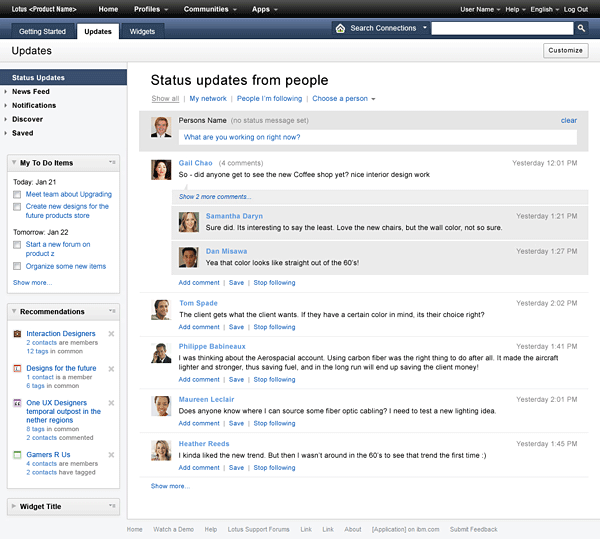This screenshot has height=539, width=600.
Task: Check Start a new forum item
Action: [17, 245]
